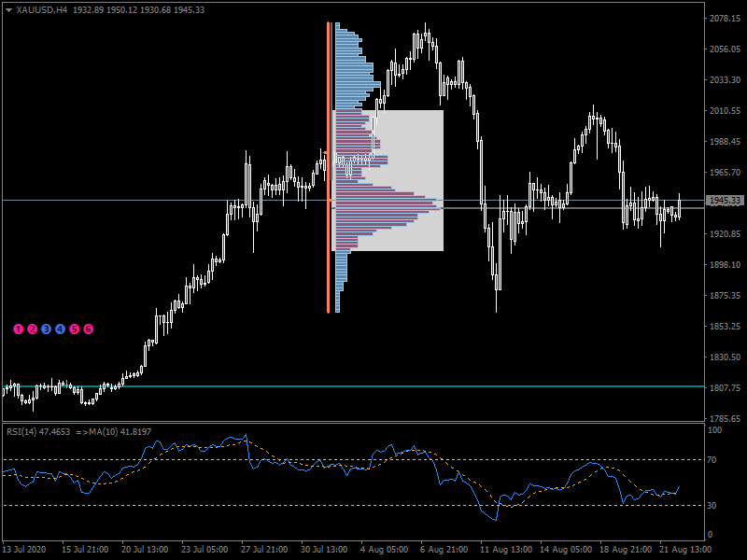Screen dimensions: 747x560
Task: Click the time label 18 Aug 21:00
Action: [x=626, y=549]
